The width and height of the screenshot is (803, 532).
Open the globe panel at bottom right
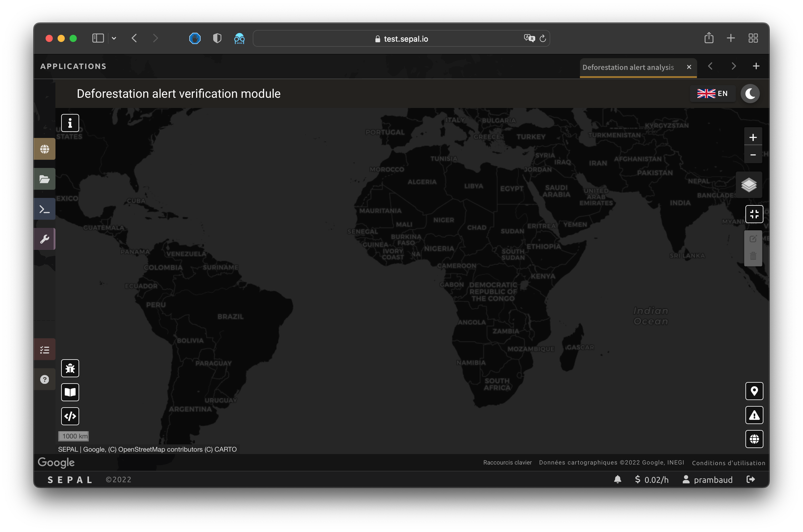(x=754, y=439)
